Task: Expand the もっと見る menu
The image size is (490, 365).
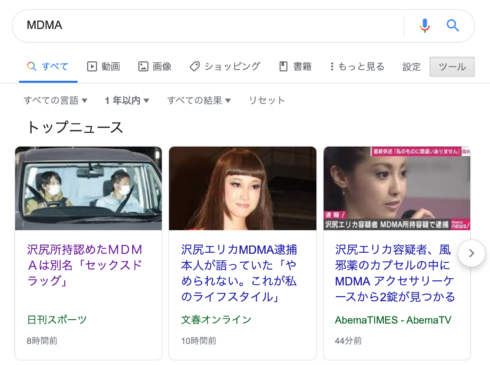Action: (x=357, y=66)
